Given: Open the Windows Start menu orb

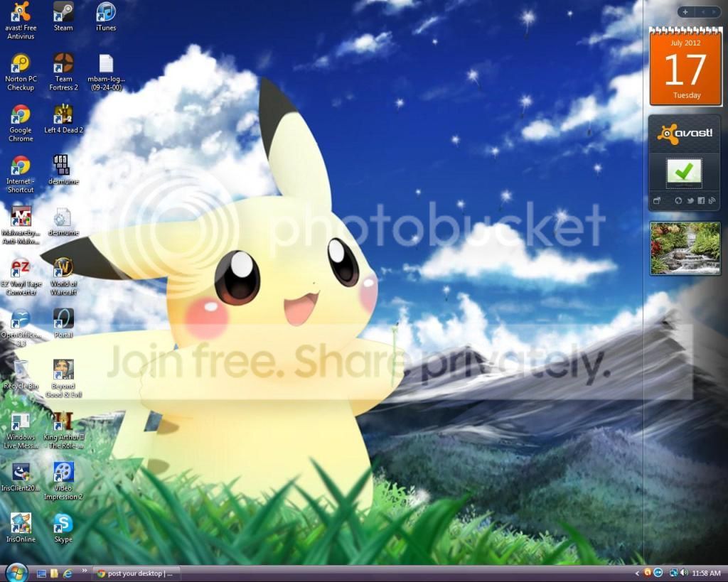Looking at the screenshot, I should tap(17, 573).
